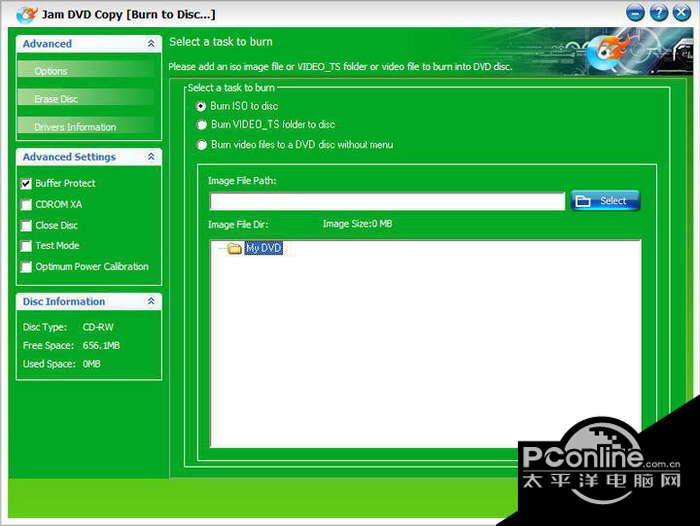Minimize the Jam DVD Copy window
The width and height of the screenshot is (700, 526).
[x=635, y=13]
